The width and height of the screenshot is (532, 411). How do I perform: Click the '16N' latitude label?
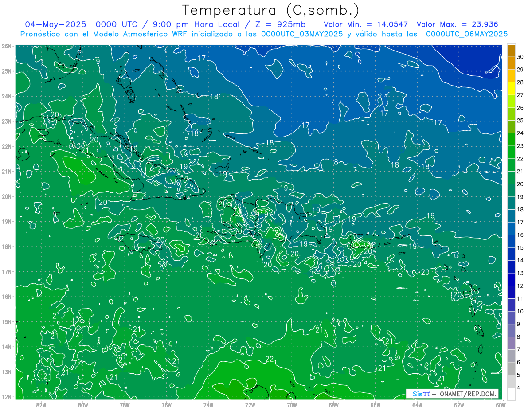point(6,297)
